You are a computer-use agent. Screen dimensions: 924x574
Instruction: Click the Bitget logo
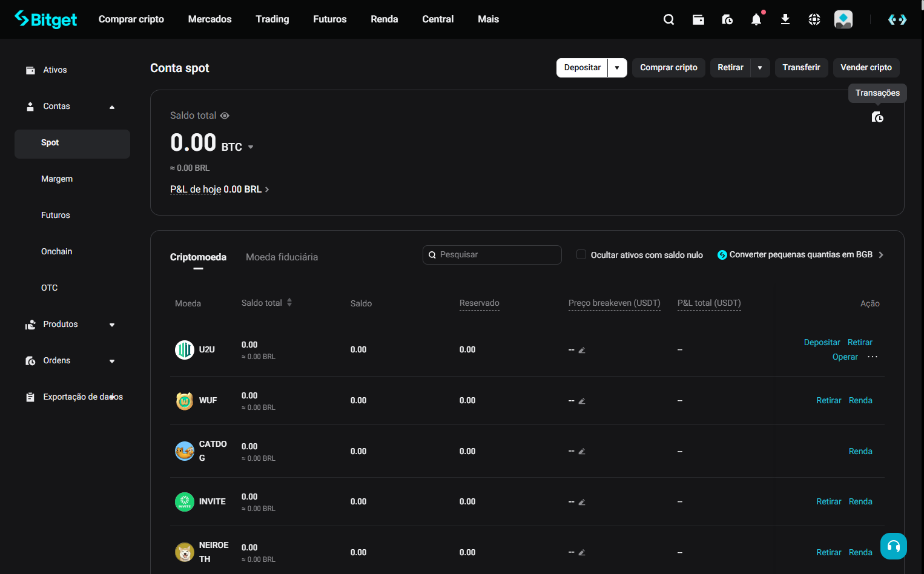click(45, 19)
